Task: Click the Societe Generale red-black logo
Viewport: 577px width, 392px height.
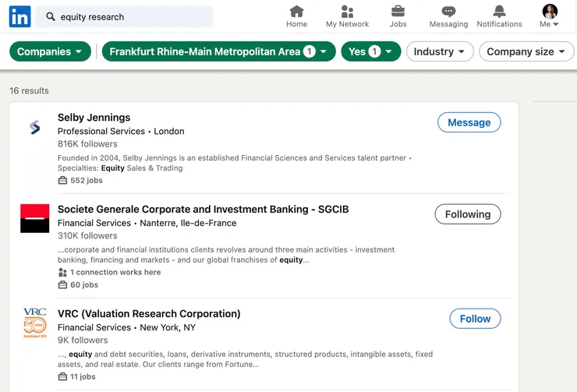Action: [34, 218]
